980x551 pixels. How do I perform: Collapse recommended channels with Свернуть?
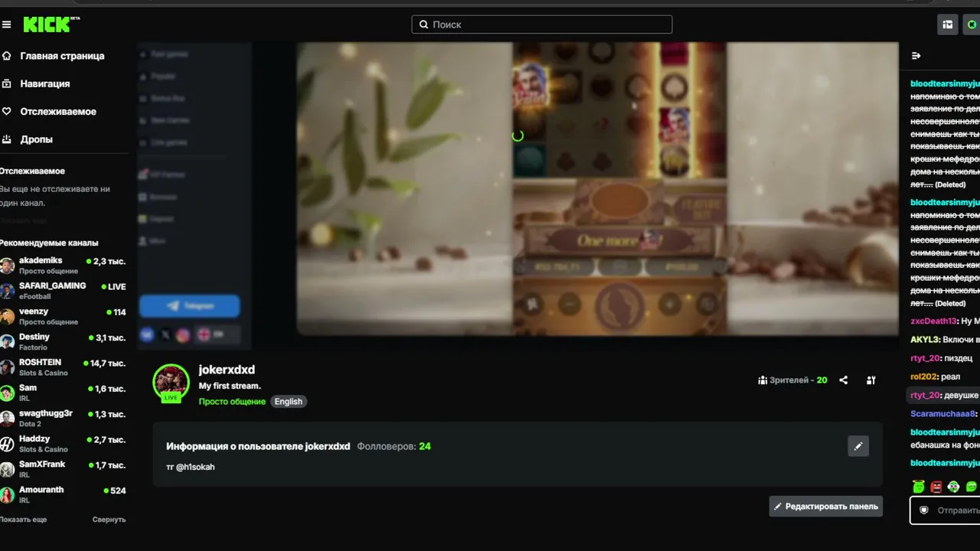pyautogui.click(x=109, y=520)
